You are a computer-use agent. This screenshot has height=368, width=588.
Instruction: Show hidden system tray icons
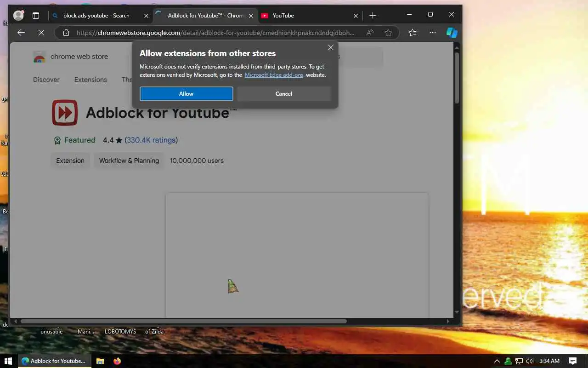[x=497, y=361]
